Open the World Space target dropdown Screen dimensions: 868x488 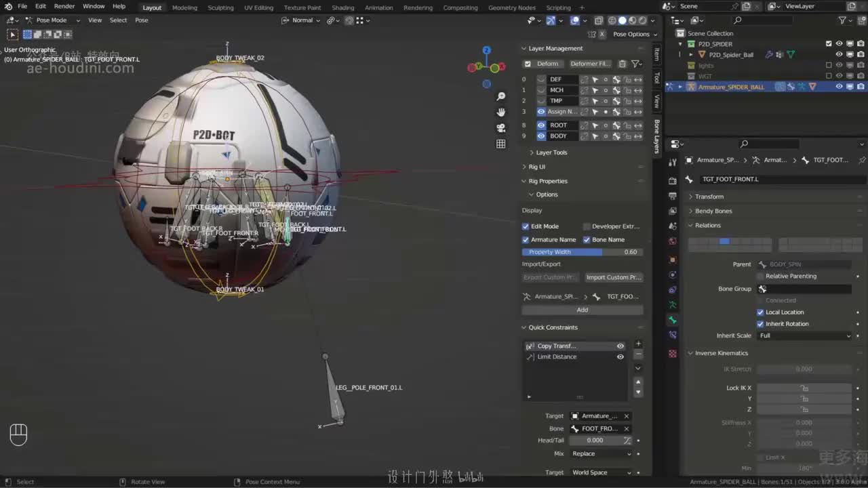click(601, 472)
